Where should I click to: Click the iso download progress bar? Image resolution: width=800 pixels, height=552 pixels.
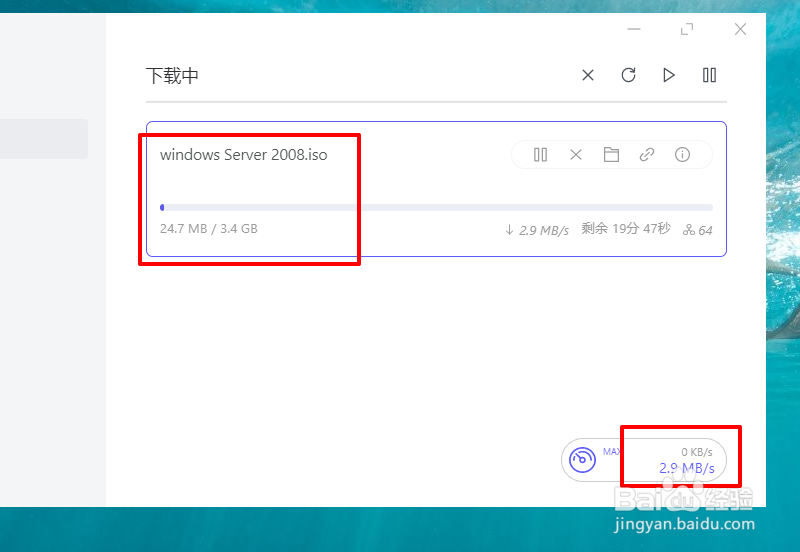point(436,208)
